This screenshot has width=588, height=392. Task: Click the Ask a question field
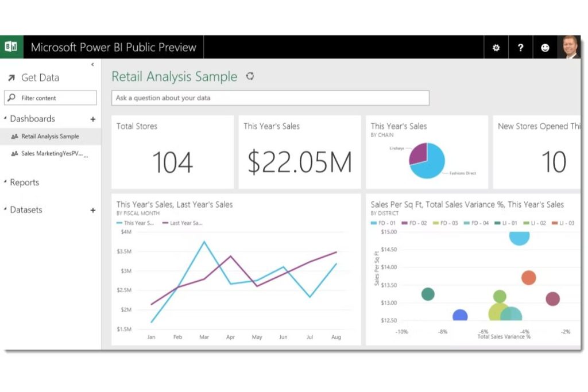[x=270, y=98]
